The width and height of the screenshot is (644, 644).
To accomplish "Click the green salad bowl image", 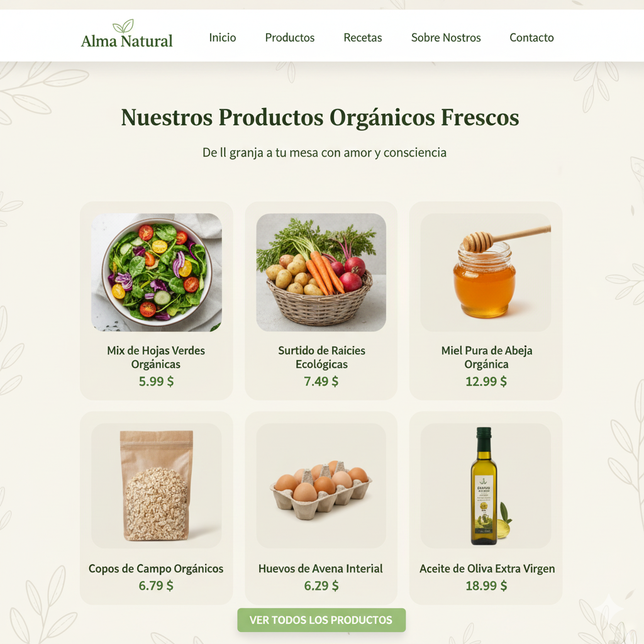I will [157, 272].
